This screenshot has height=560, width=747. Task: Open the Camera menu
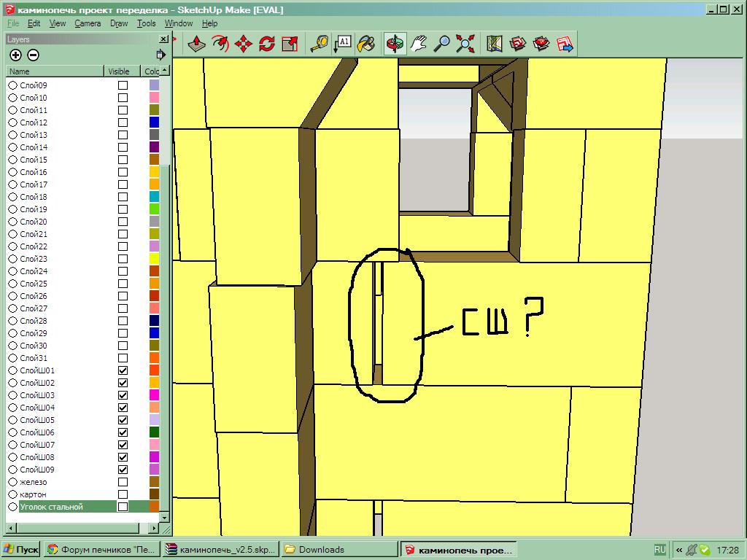pos(88,23)
